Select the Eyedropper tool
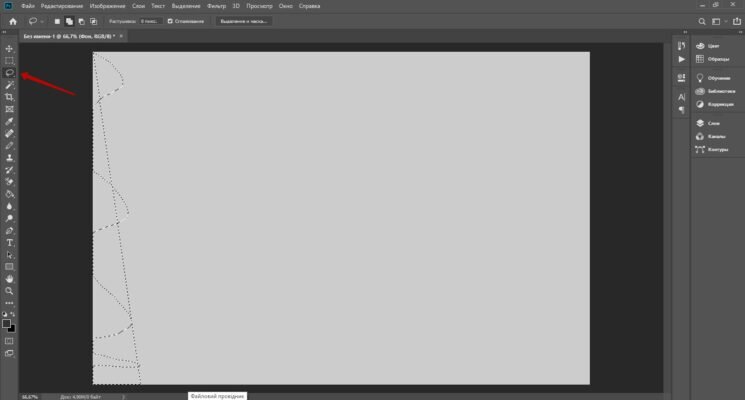The height and width of the screenshot is (400, 745). pos(9,122)
